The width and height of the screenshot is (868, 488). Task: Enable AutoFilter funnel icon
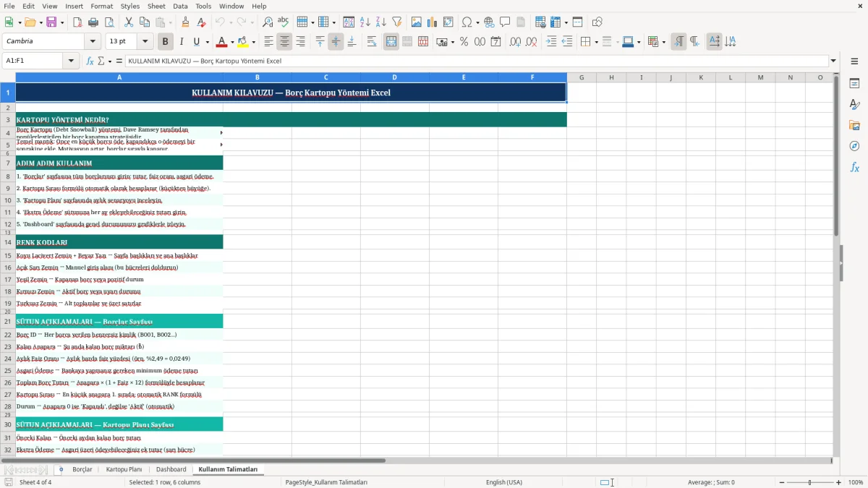coord(397,22)
